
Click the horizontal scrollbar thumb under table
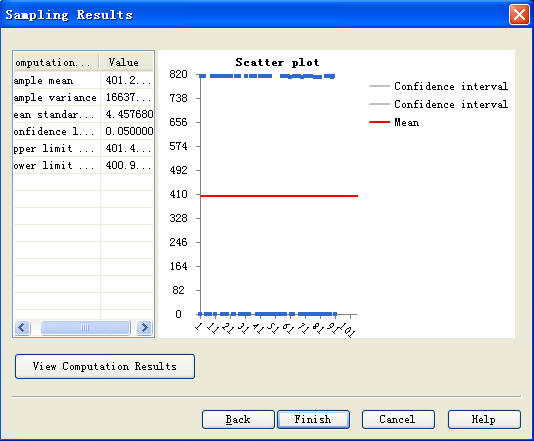click(x=85, y=328)
